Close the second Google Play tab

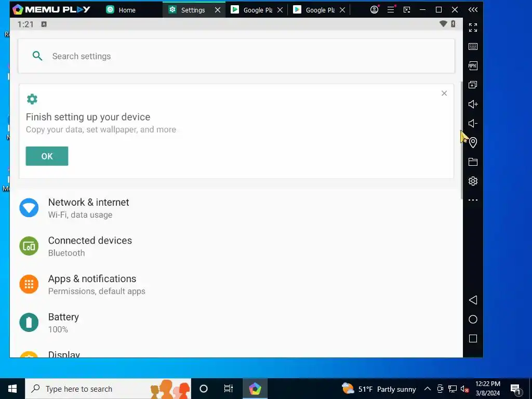[343, 10]
